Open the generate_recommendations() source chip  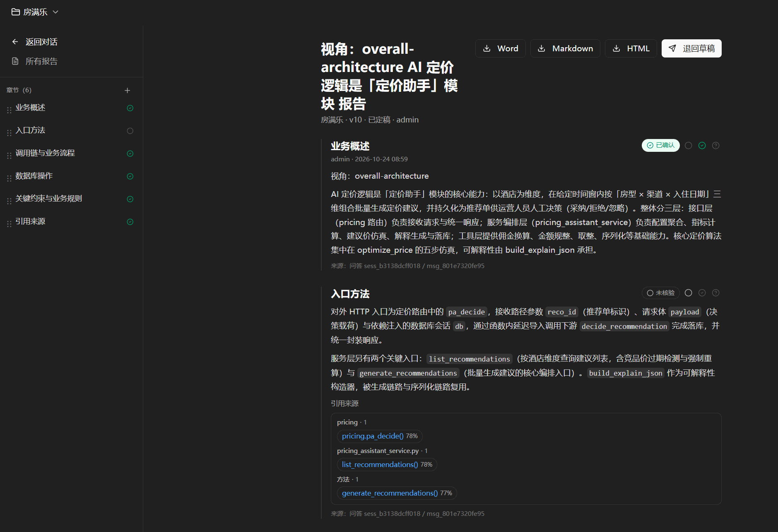[x=397, y=493]
